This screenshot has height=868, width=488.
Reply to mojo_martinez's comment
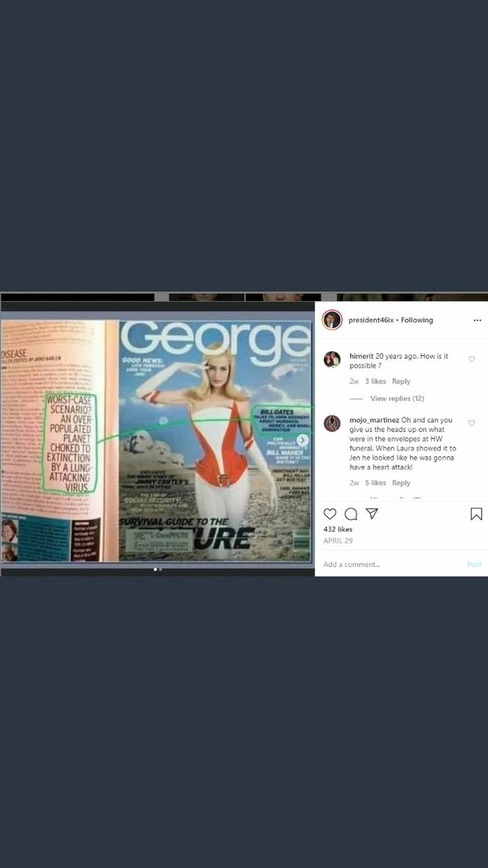click(x=401, y=482)
